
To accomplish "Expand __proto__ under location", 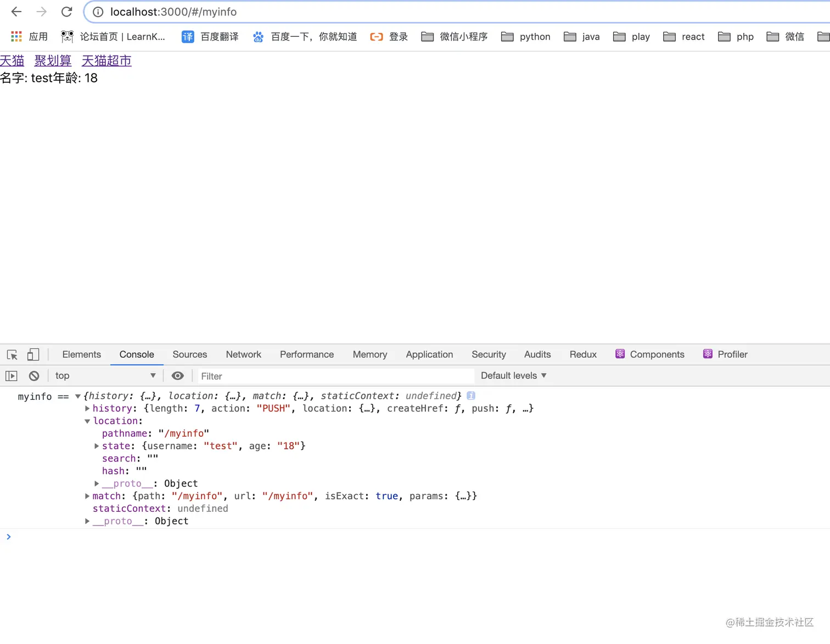I will (x=97, y=484).
